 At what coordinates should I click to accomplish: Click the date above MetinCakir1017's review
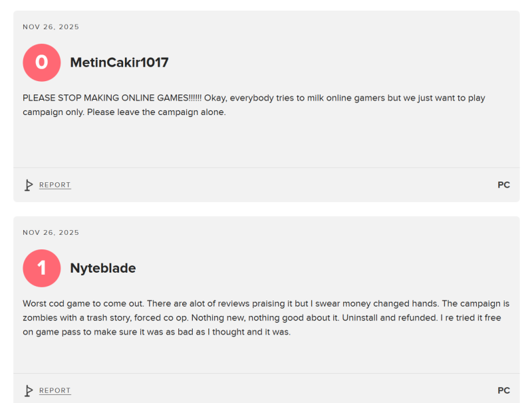pos(51,27)
